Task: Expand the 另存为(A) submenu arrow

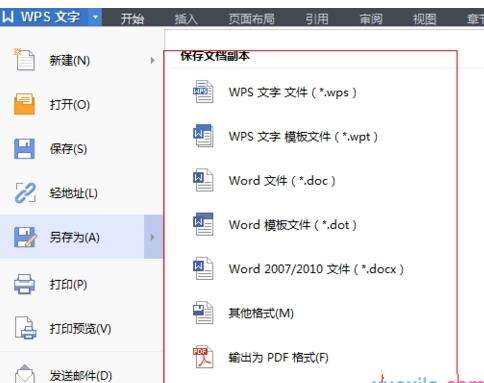Action: [x=153, y=237]
